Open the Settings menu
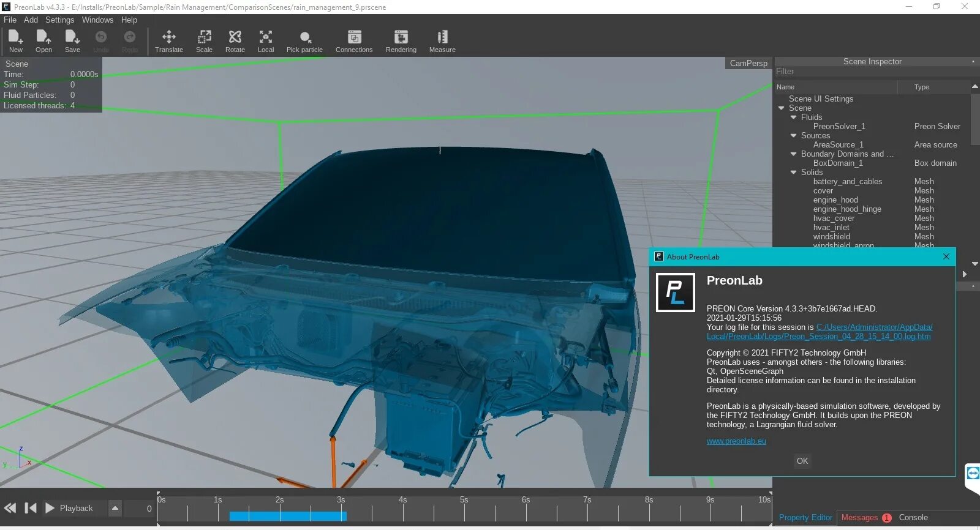The width and height of the screenshot is (980, 530). 59,20
